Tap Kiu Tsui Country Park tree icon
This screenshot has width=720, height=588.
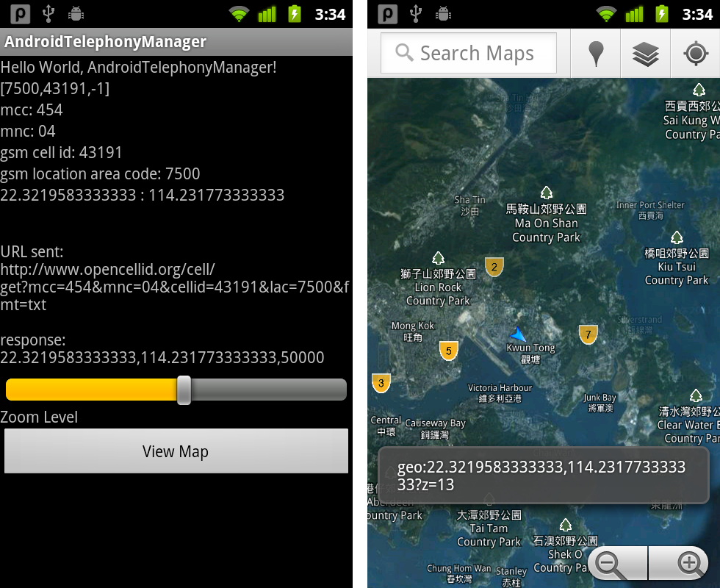coord(677,237)
